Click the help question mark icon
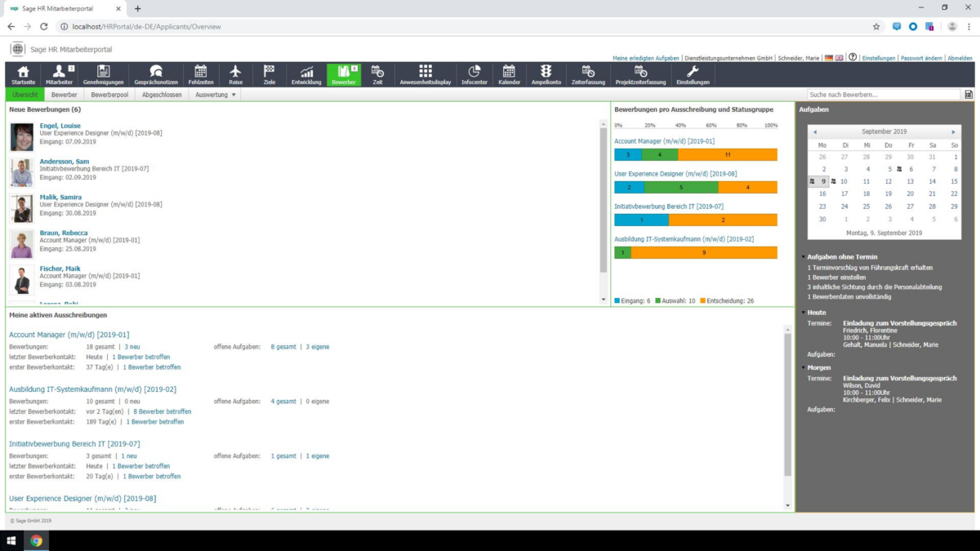The height and width of the screenshot is (551, 980). (x=853, y=58)
